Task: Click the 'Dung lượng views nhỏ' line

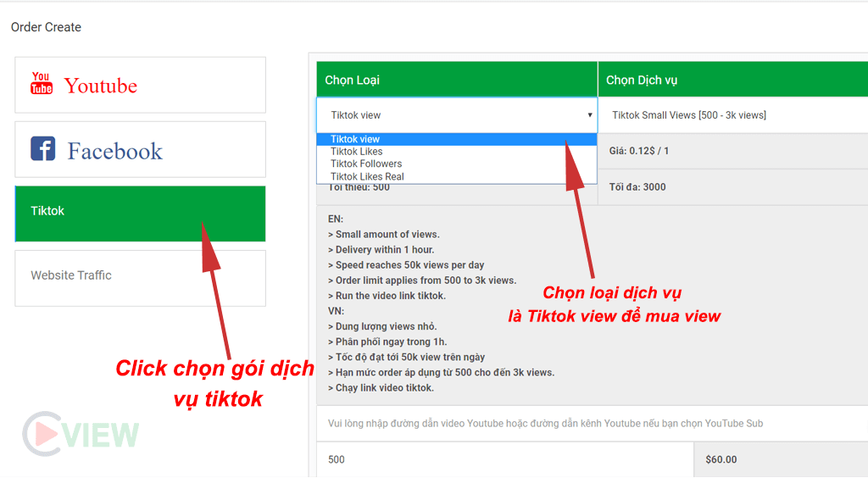Action: point(382,326)
